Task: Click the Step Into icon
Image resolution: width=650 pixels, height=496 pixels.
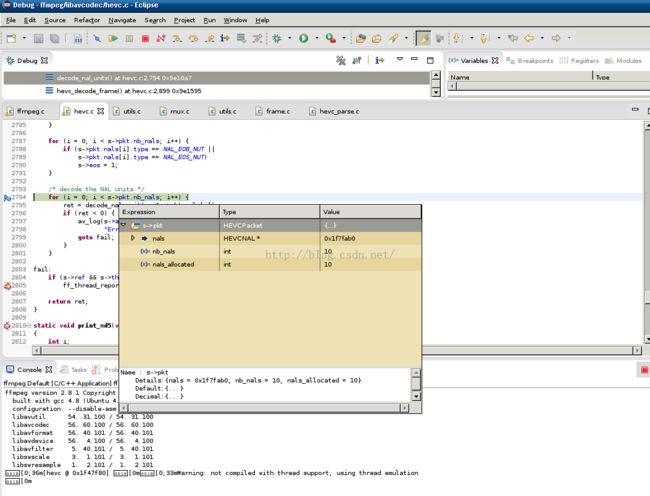Action: (x=177, y=39)
